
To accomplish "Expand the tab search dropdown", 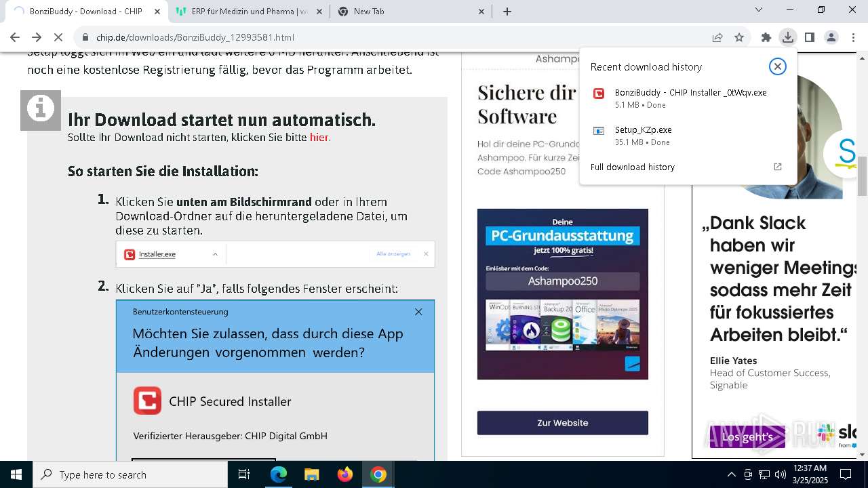I will coord(759,10).
